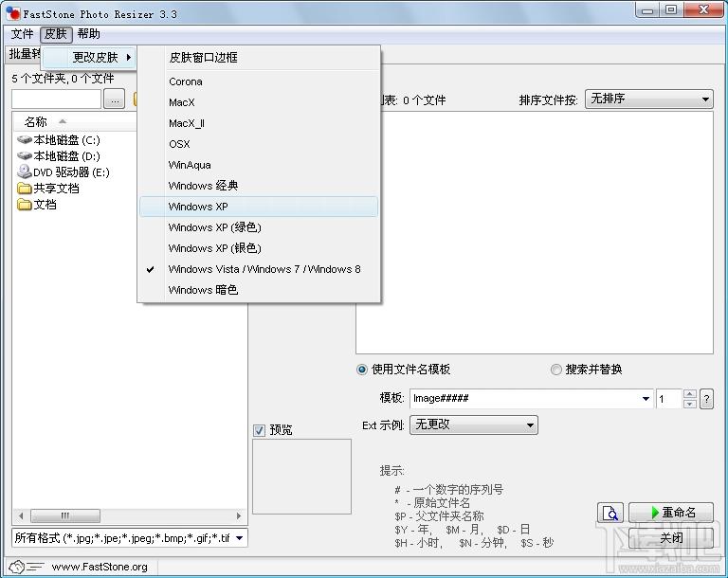Open the 更改皮肤 submenu entry

(89, 57)
